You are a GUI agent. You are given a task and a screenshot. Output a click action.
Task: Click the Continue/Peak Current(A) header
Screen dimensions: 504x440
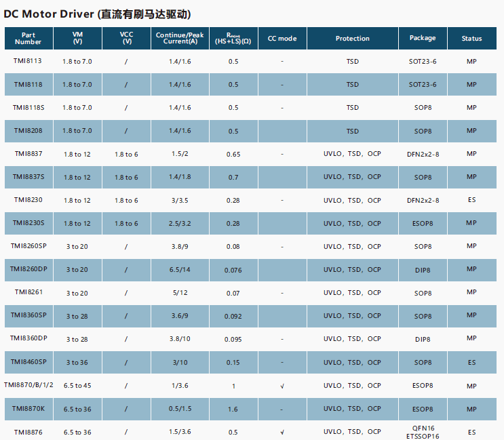[180, 38]
